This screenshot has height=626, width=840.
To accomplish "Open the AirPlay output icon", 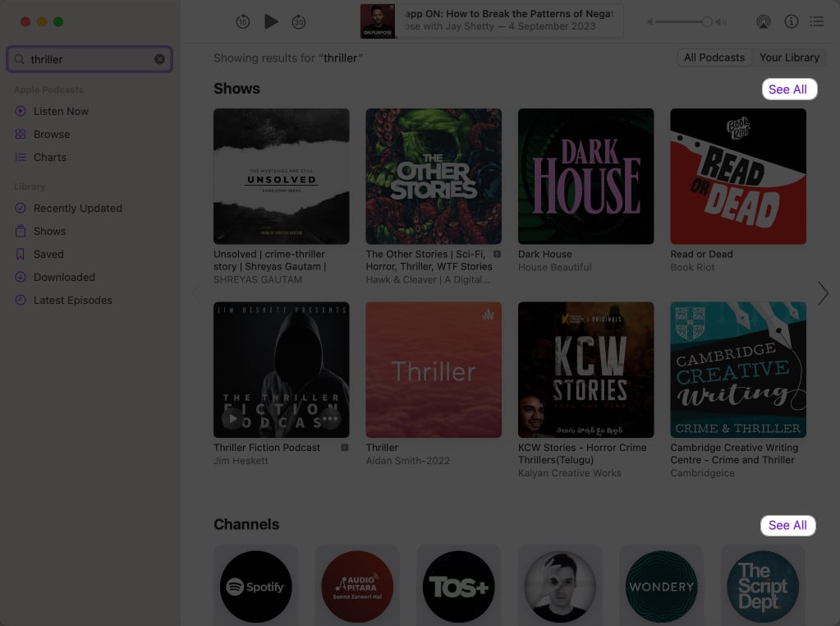I will (x=764, y=21).
